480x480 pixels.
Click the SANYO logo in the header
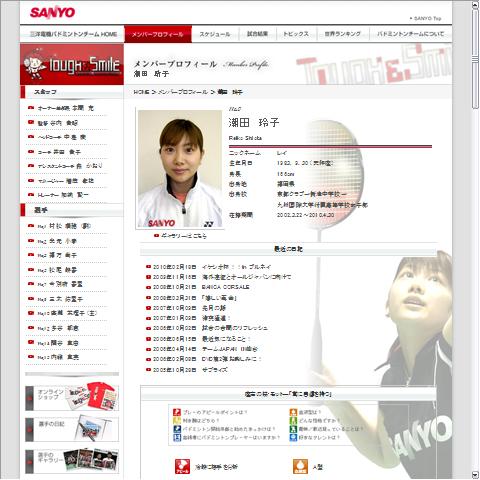click(52, 13)
